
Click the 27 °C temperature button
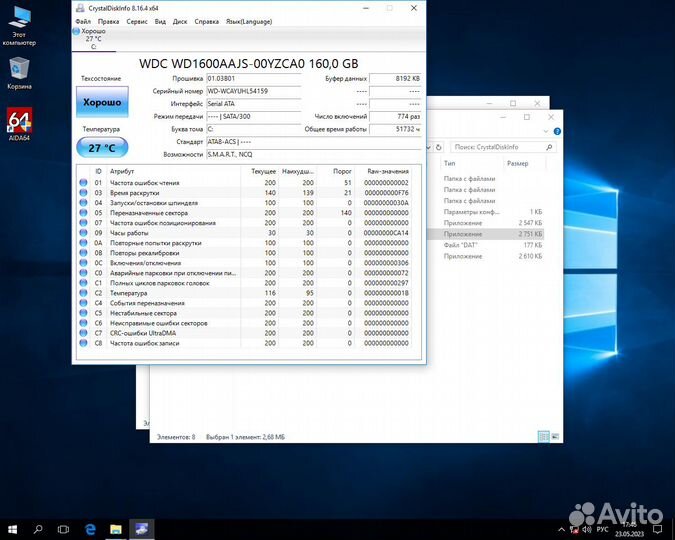coord(102,148)
